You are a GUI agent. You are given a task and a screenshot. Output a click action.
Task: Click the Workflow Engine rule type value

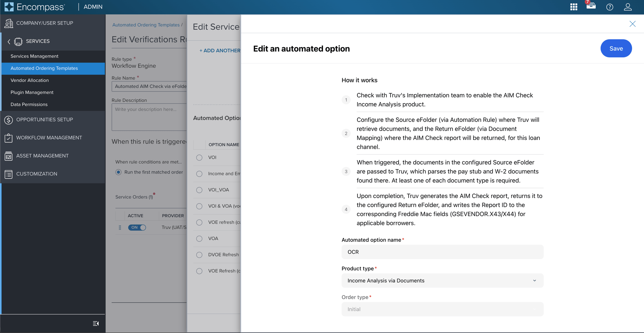(134, 66)
